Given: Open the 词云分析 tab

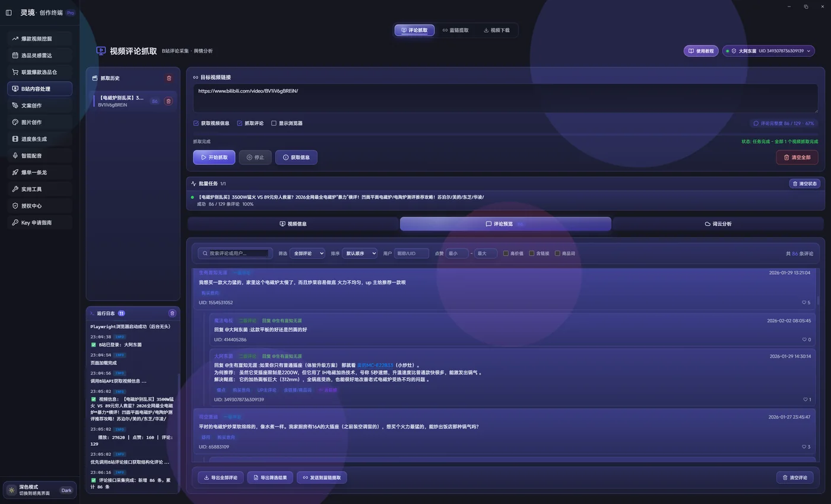Looking at the screenshot, I should click(718, 224).
